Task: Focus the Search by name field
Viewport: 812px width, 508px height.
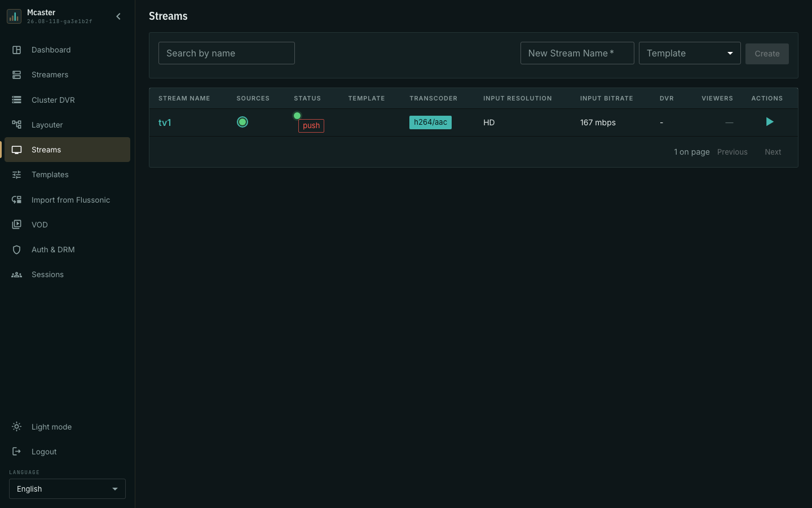Action: tap(227, 53)
